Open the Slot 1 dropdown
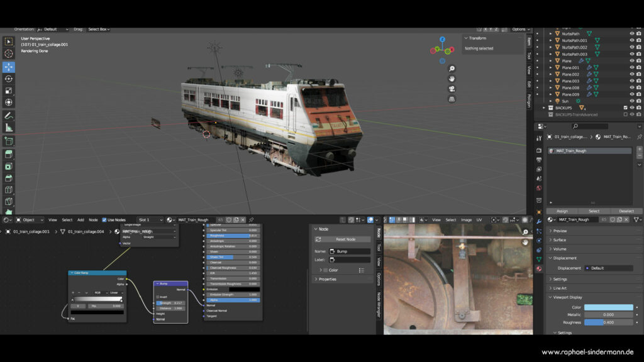The image size is (644, 362). (150, 220)
